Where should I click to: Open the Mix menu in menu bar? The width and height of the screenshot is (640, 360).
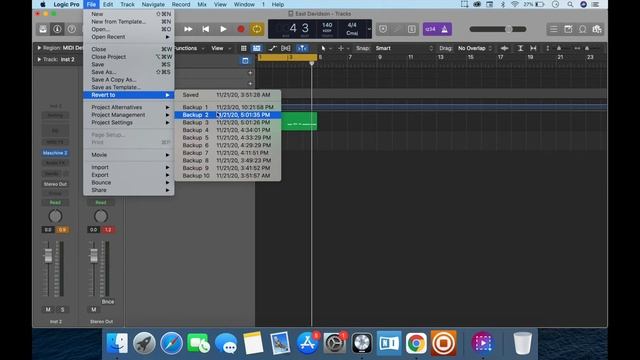202,4
